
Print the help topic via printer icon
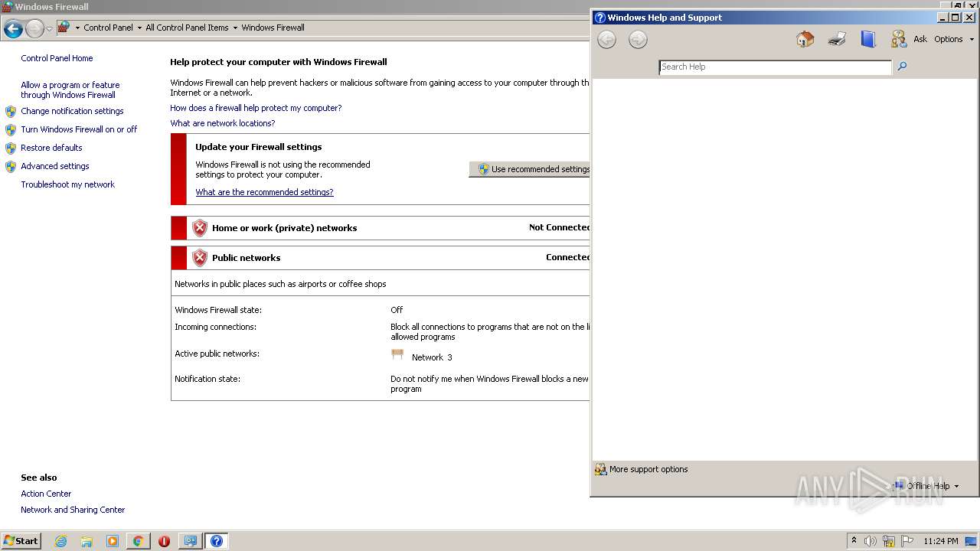837,39
